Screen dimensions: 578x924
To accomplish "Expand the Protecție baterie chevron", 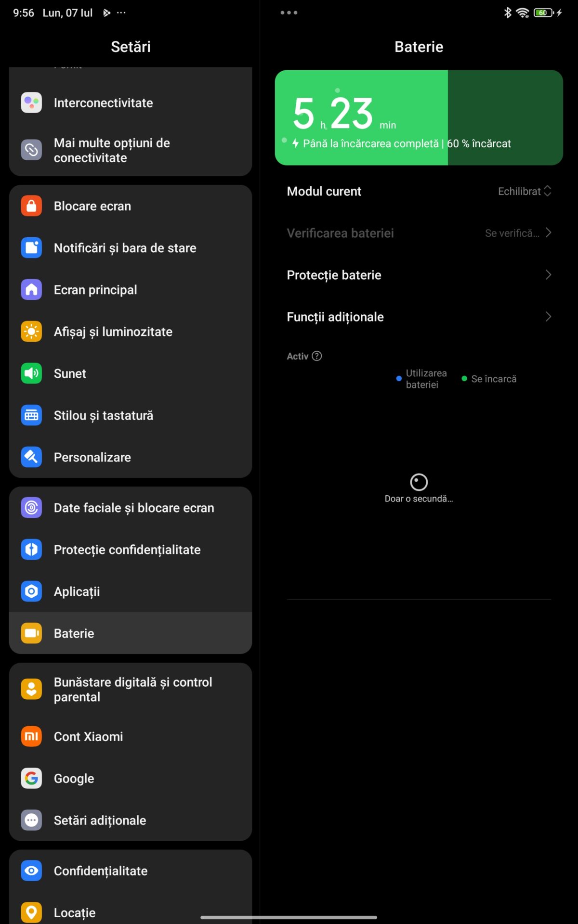I will pyautogui.click(x=548, y=275).
